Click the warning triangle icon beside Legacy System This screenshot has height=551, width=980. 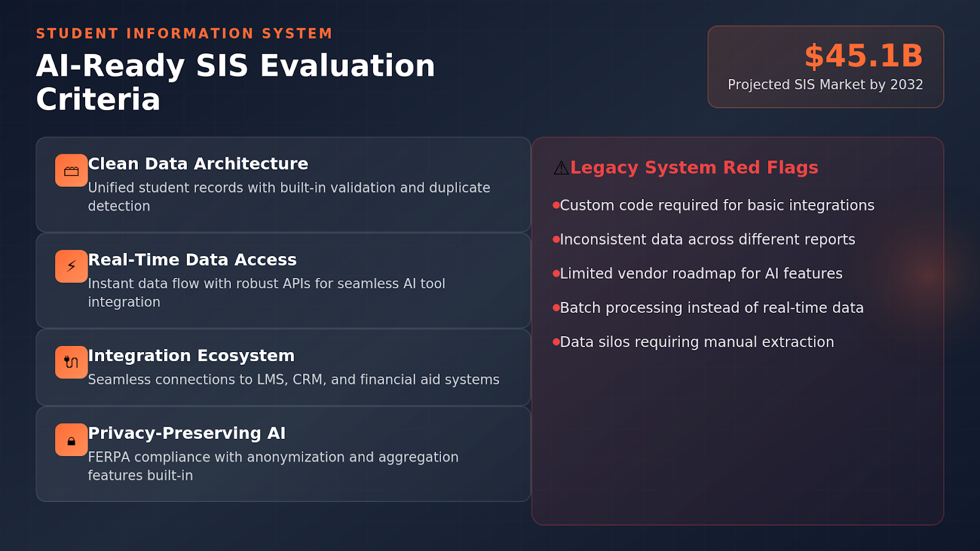tap(561, 168)
